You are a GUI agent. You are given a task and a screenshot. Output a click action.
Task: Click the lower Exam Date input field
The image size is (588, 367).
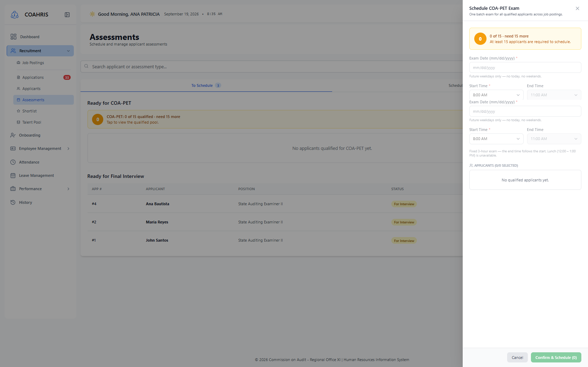(525, 111)
